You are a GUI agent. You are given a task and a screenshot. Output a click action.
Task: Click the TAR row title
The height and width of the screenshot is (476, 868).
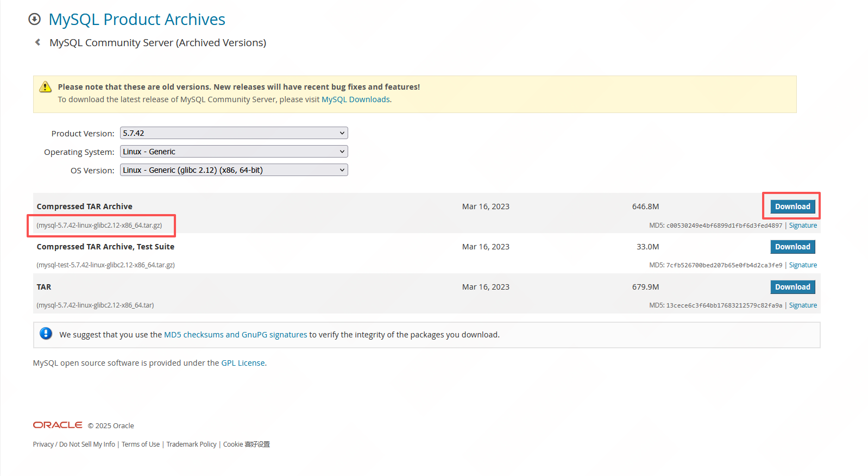44,287
